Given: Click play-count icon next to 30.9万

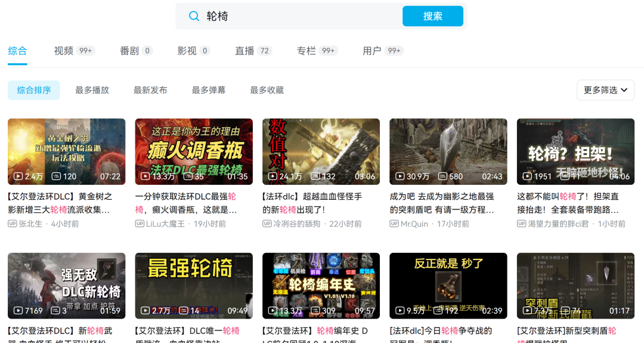Looking at the screenshot, I should click(400, 176).
